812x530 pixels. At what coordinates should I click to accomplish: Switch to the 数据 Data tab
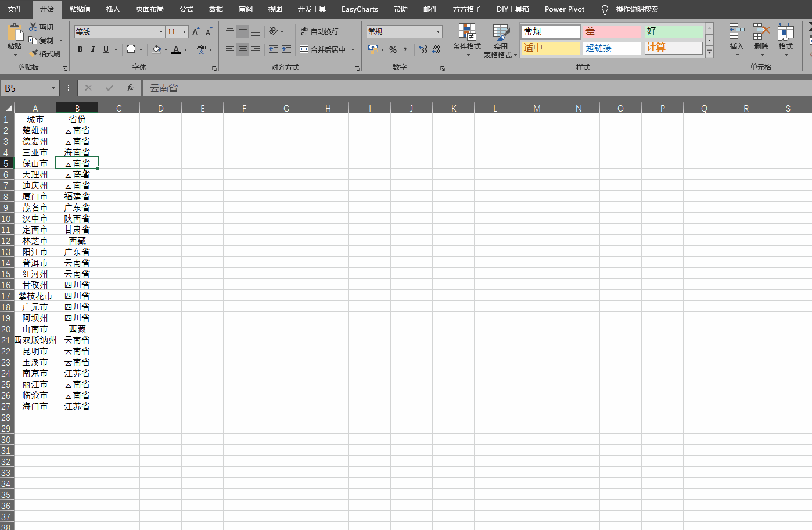(216, 9)
